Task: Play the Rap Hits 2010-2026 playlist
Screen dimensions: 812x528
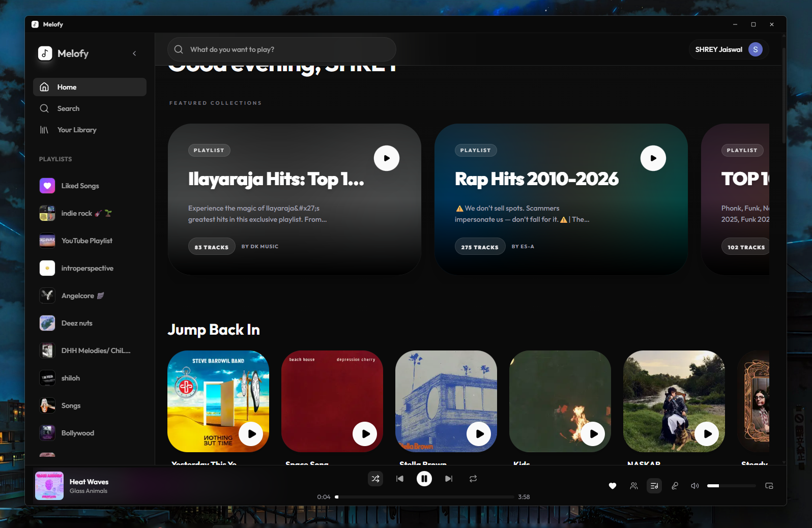Action: 653,158
